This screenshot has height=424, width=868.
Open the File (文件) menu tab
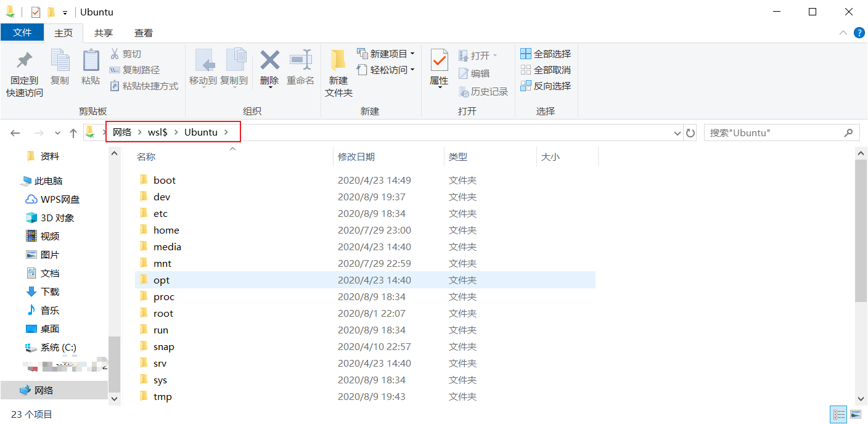point(22,33)
